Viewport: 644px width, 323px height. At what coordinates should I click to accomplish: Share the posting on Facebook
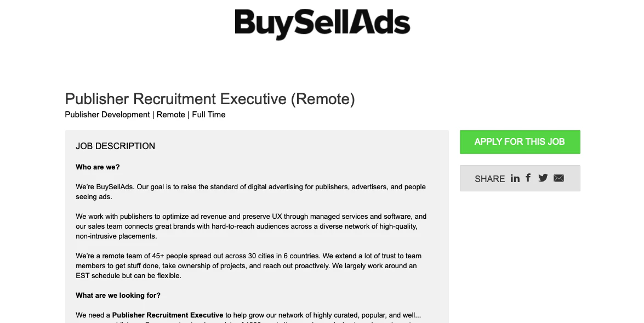point(528,178)
